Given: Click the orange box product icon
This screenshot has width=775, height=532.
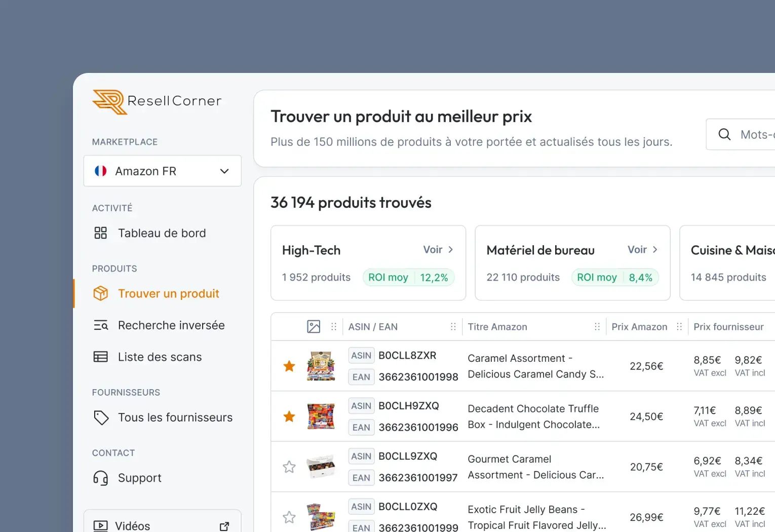Looking at the screenshot, I should [101, 293].
